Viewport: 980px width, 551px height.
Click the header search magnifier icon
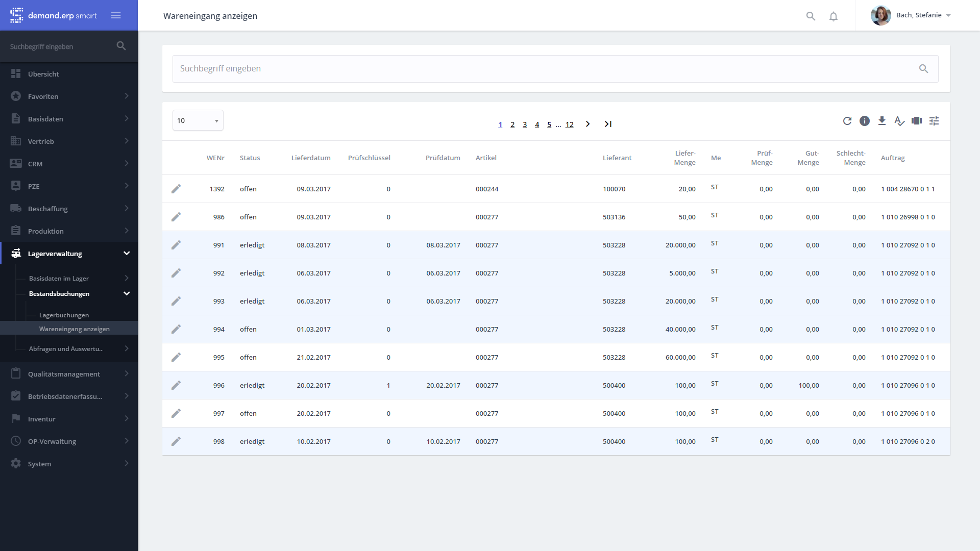pos(811,16)
